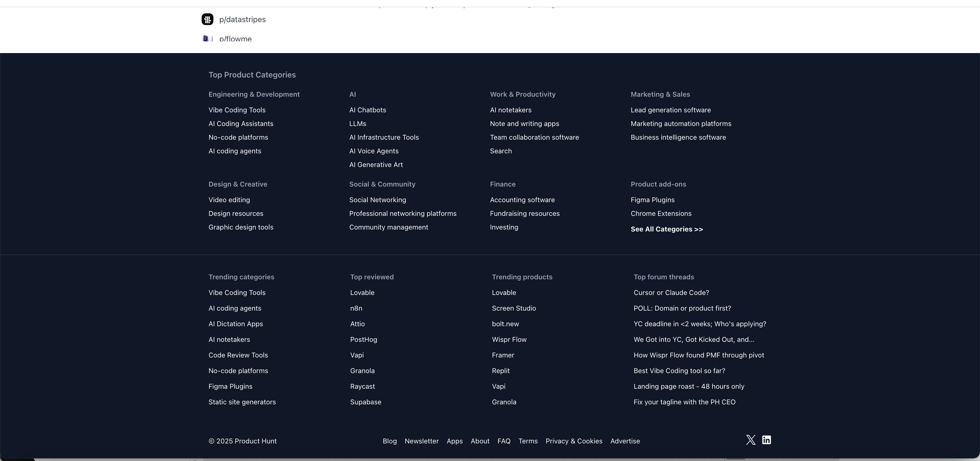The width and height of the screenshot is (980, 461).
Task: Open the AI Infrastructure Tools category
Action: tap(384, 137)
